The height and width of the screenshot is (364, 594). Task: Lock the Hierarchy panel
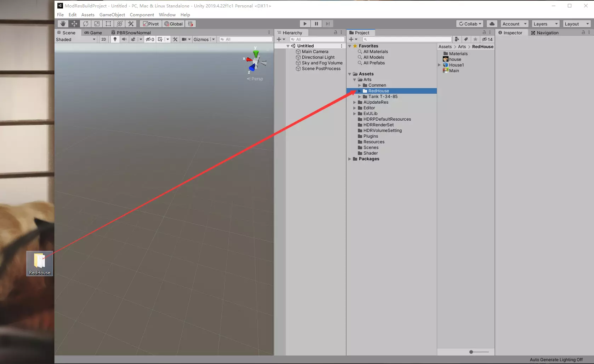(336, 33)
